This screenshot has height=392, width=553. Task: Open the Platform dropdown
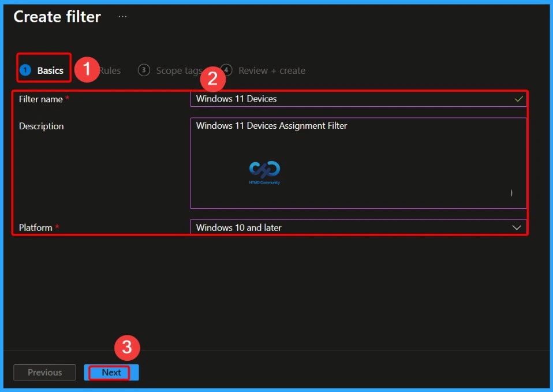click(358, 227)
